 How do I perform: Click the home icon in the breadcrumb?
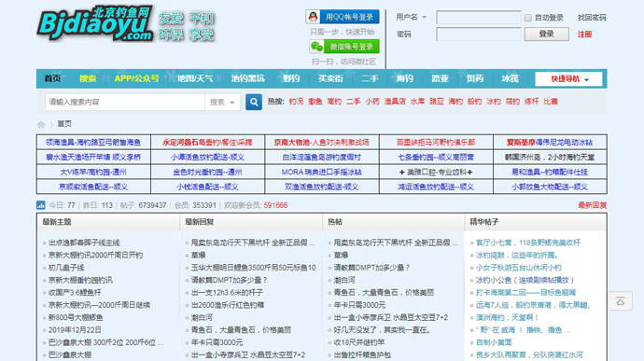[x=41, y=124]
